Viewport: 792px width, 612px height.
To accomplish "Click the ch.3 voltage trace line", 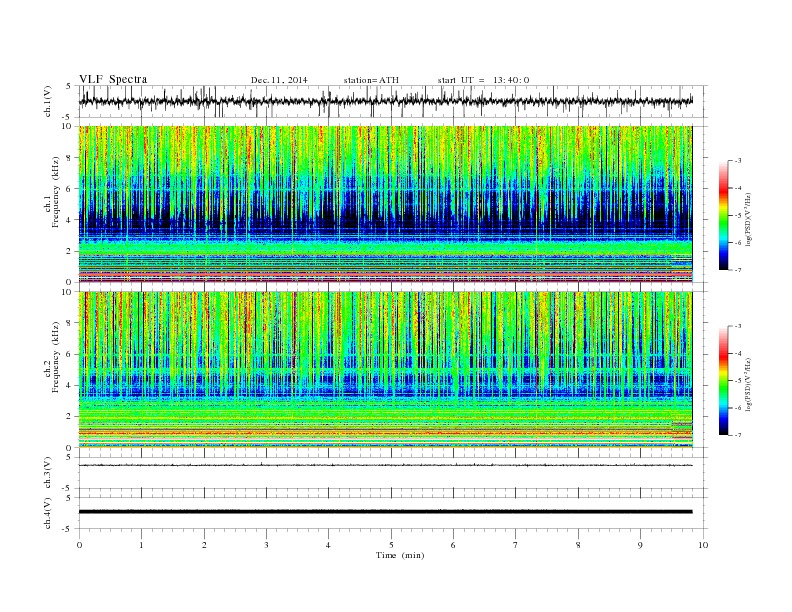I will pos(385,465).
